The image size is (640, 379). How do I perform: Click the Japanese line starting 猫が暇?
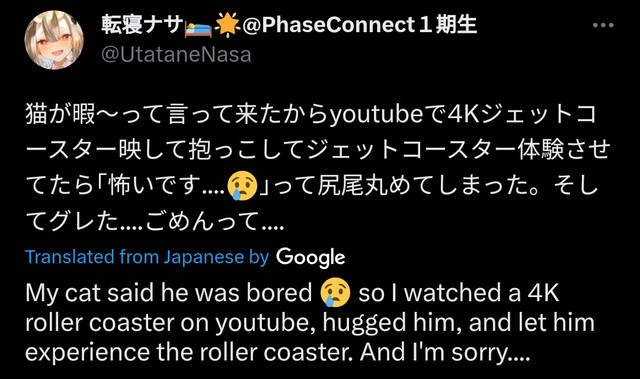coord(311,115)
